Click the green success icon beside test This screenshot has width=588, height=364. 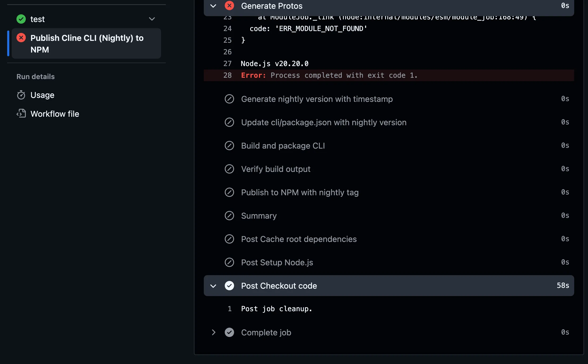(x=21, y=19)
